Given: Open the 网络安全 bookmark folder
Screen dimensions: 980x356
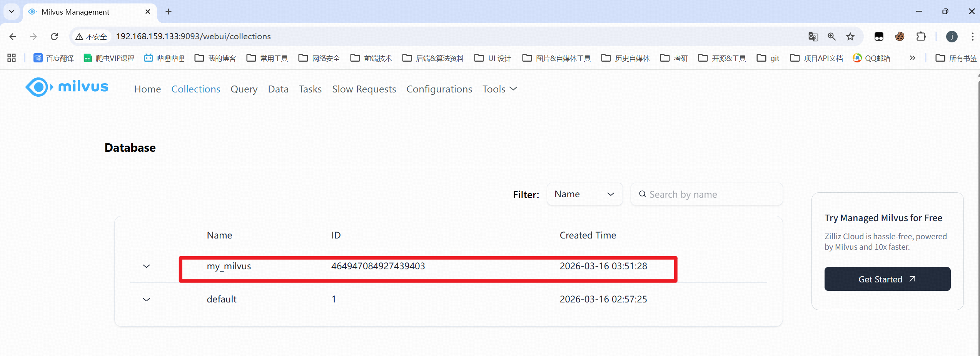Looking at the screenshot, I should point(319,58).
